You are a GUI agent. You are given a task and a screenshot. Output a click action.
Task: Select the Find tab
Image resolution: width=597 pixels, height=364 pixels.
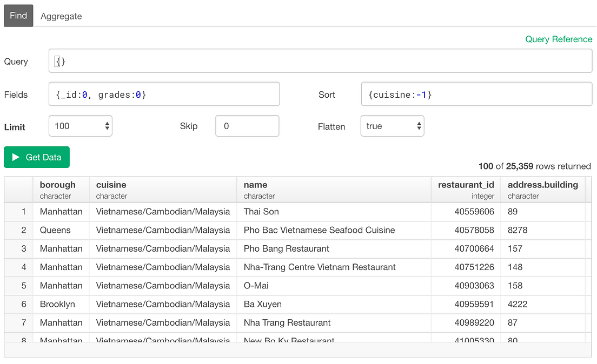click(x=18, y=16)
